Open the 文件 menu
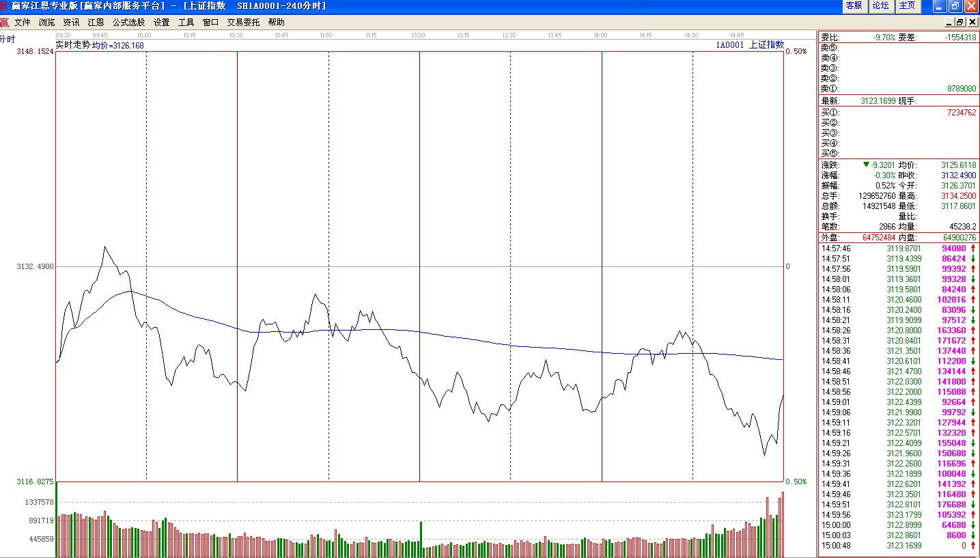Image resolution: width=980 pixels, height=558 pixels. pyautogui.click(x=23, y=23)
